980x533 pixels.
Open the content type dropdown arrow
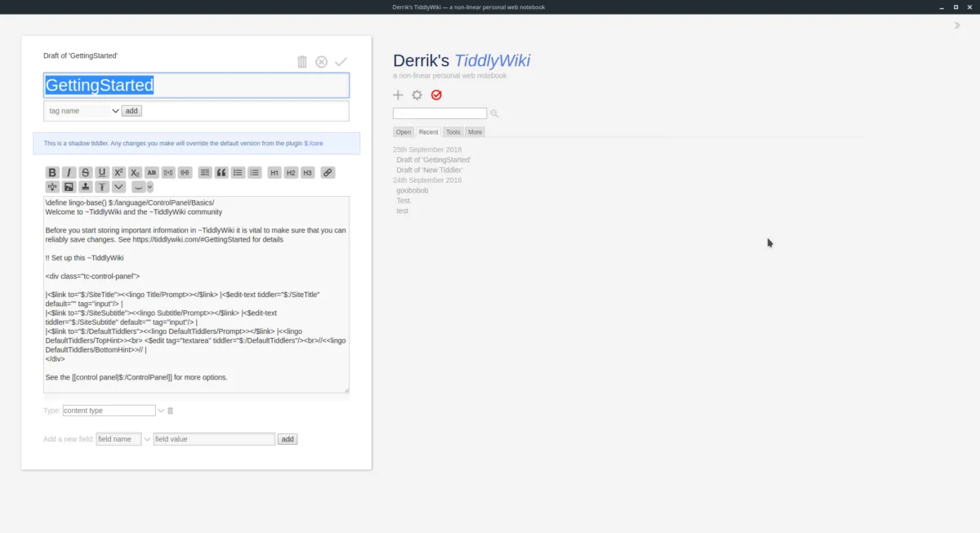161,411
